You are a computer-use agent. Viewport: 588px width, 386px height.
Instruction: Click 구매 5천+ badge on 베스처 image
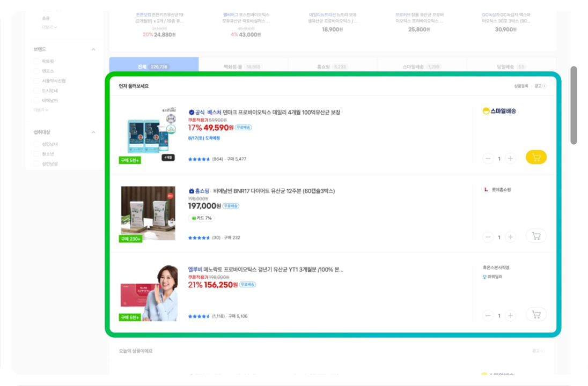(x=130, y=160)
